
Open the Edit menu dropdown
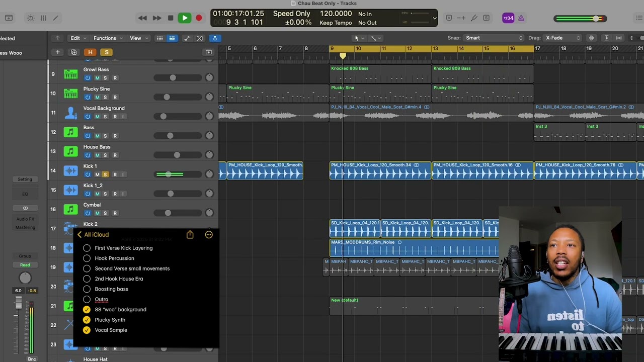coord(77,38)
